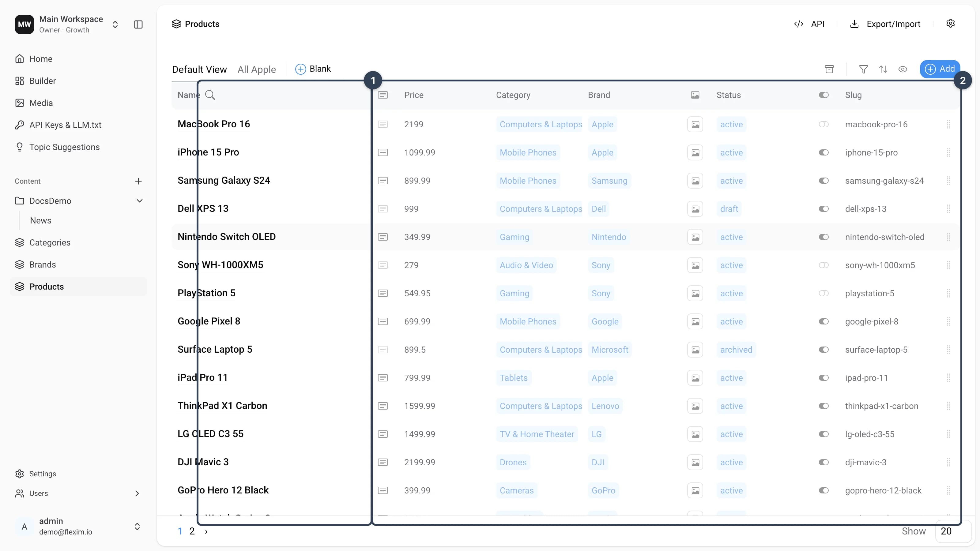This screenshot has width=980, height=551.
Task: Collapse the sidebar panel icon
Action: point(138,24)
